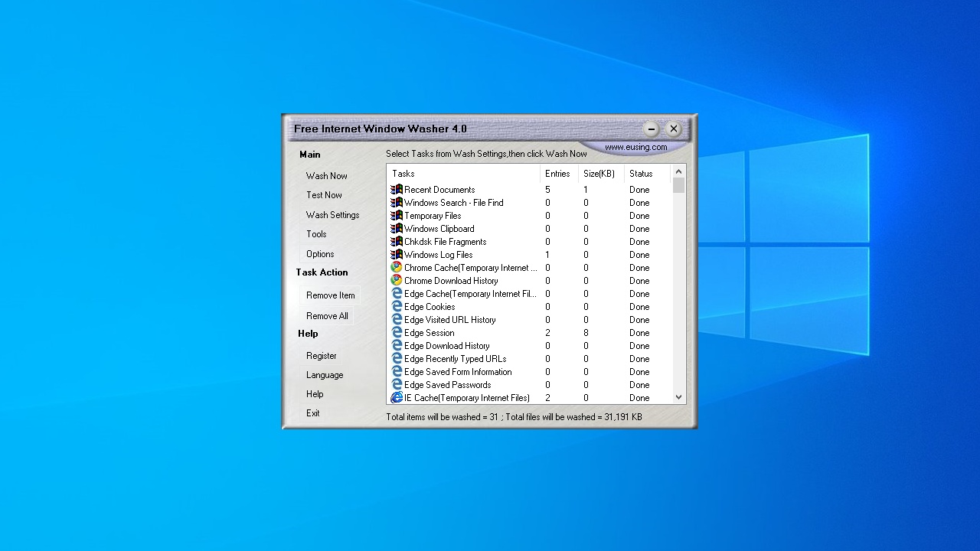This screenshot has width=980, height=551.
Task: Select the Windows Search - File Find text
Action: click(454, 203)
